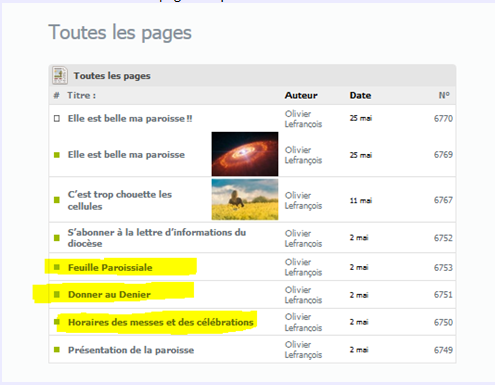Open 'Elle est belle ma paroisse' page numbered 6769
The width and height of the screenshot is (495, 385).
(126, 155)
